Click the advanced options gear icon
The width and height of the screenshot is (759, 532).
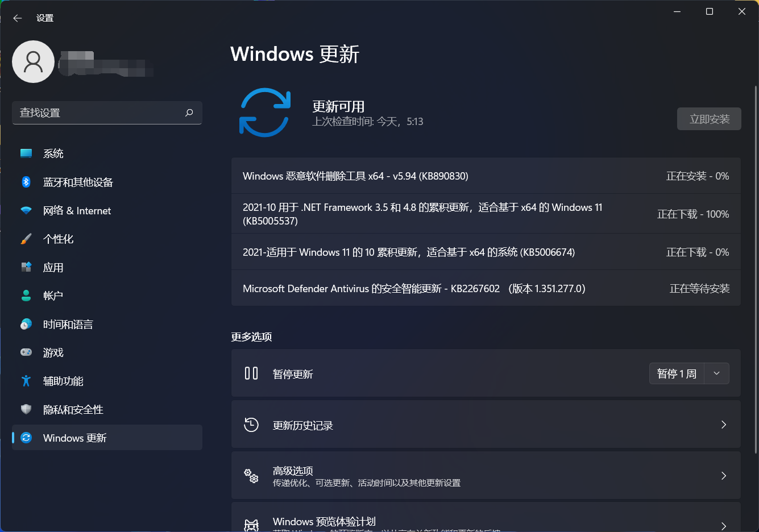251,476
